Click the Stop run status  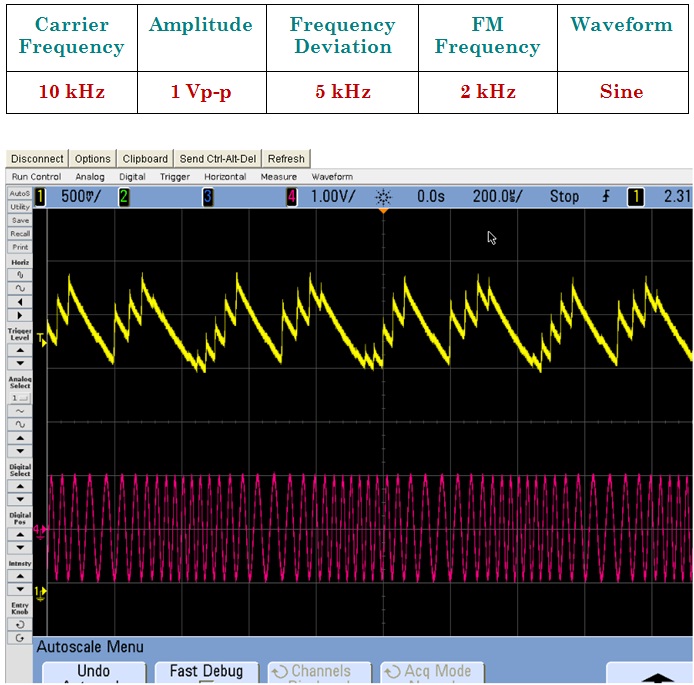click(564, 196)
